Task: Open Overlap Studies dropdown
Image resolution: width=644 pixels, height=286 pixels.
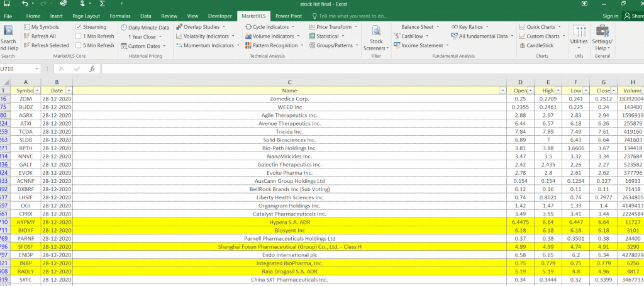Action: (224, 27)
